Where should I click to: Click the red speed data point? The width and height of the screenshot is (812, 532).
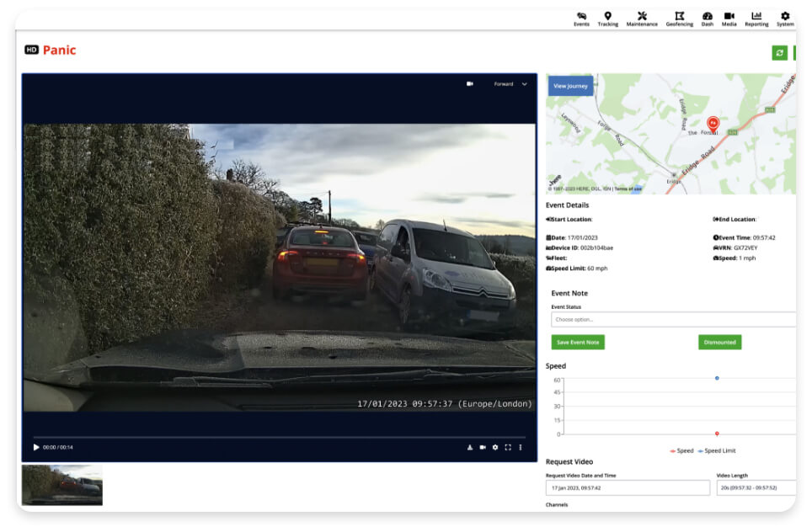pyautogui.click(x=717, y=434)
